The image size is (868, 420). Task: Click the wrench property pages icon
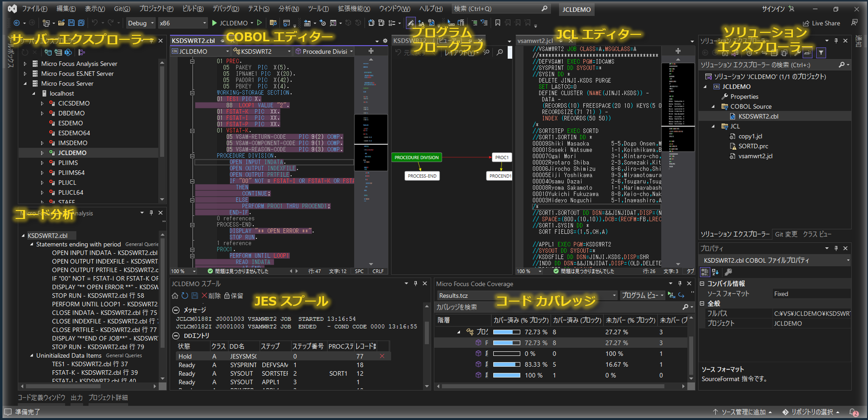[728, 272]
